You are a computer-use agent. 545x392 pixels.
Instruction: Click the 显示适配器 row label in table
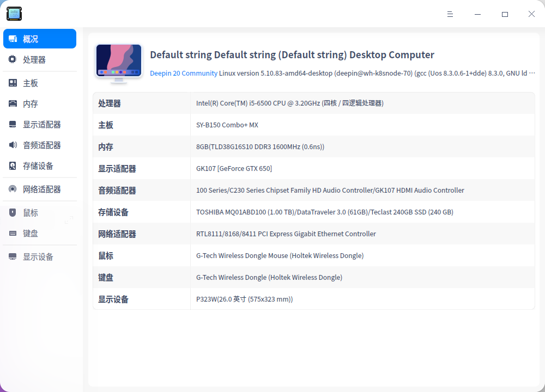click(x=117, y=169)
